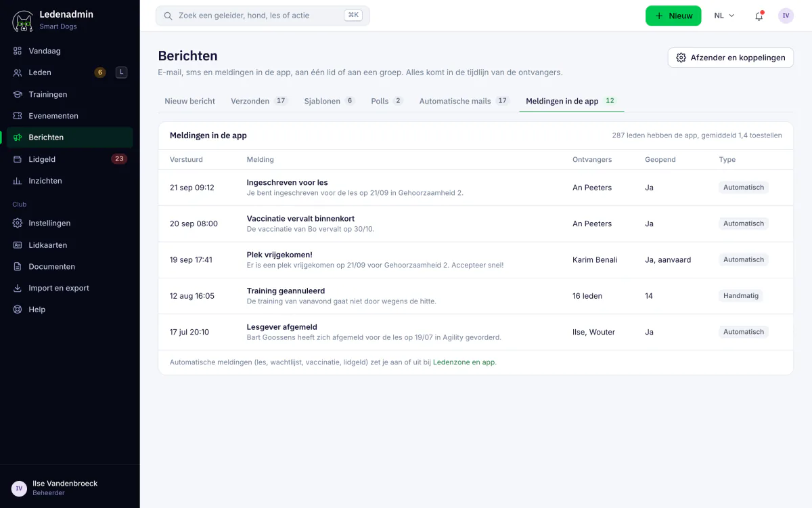Click the gear icon in Afzender en koppelingen
Image resolution: width=812 pixels, height=508 pixels.
pos(681,58)
